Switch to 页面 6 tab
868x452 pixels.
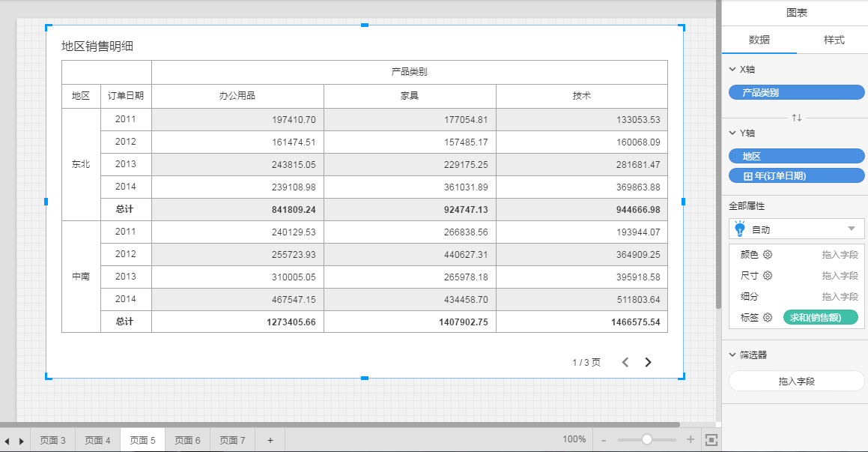pyautogui.click(x=187, y=440)
